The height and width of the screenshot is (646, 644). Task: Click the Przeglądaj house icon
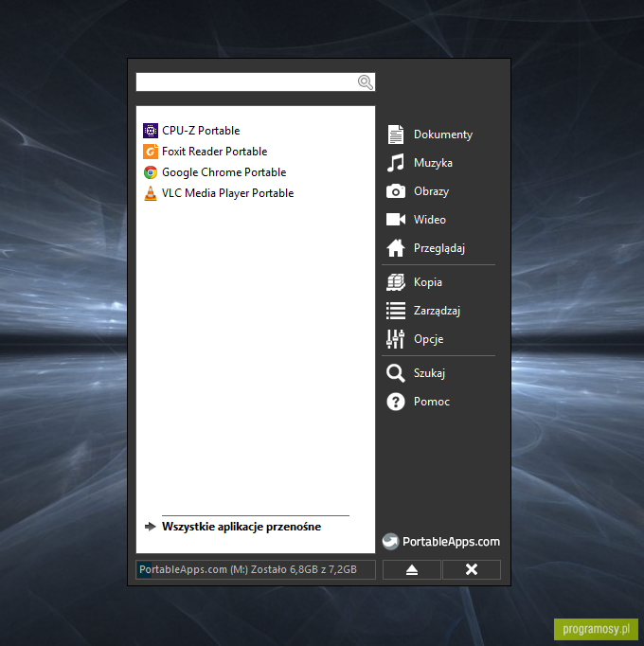coord(396,248)
